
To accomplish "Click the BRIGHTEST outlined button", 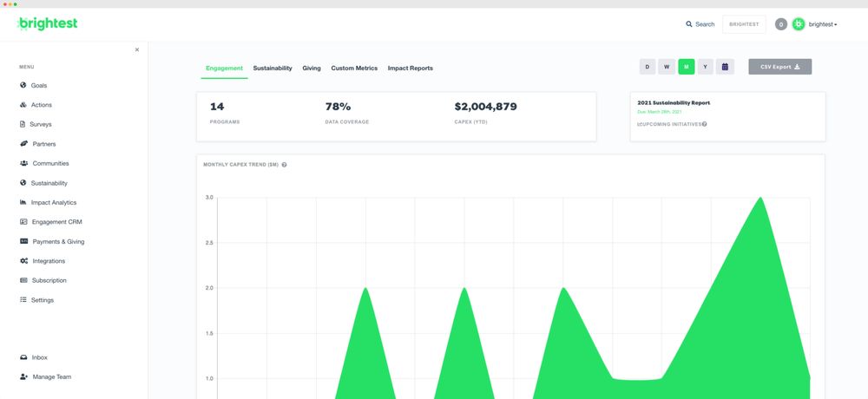I will pos(744,24).
